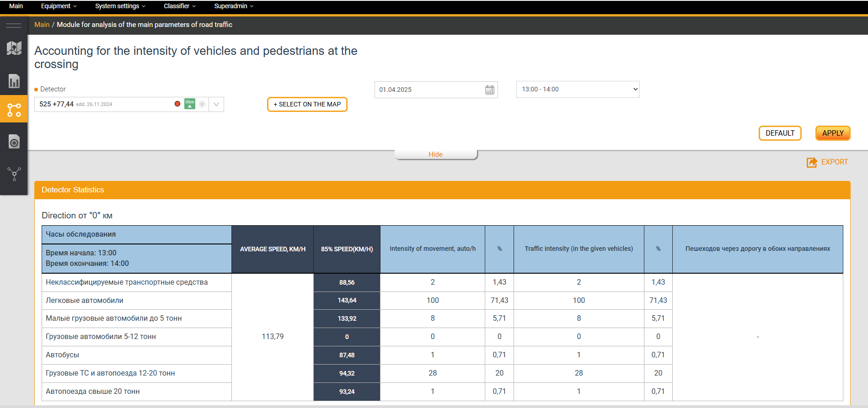Click the Часы обследования header cell
868x408 pixels.
(x=137, y=234)
